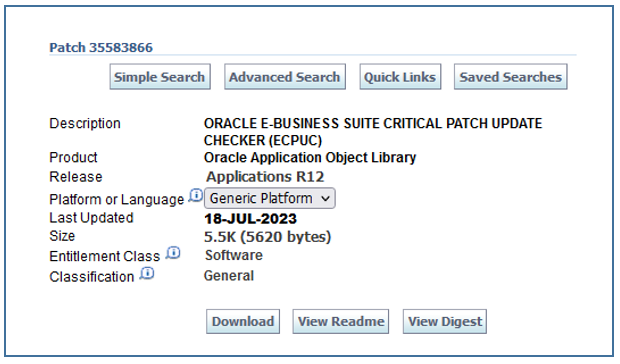Click the 5.5K (5620 bytes) size value

pyautogui.click(x=268, y=237)
